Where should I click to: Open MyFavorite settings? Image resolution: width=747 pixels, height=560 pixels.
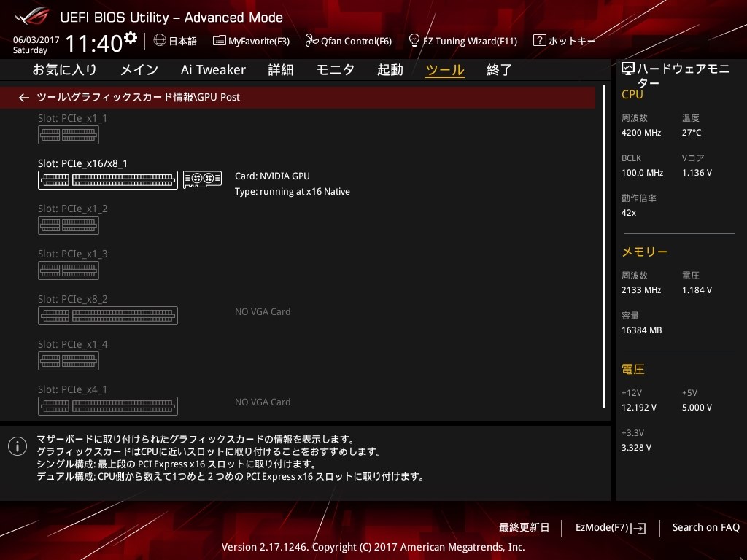coord(251,41)
